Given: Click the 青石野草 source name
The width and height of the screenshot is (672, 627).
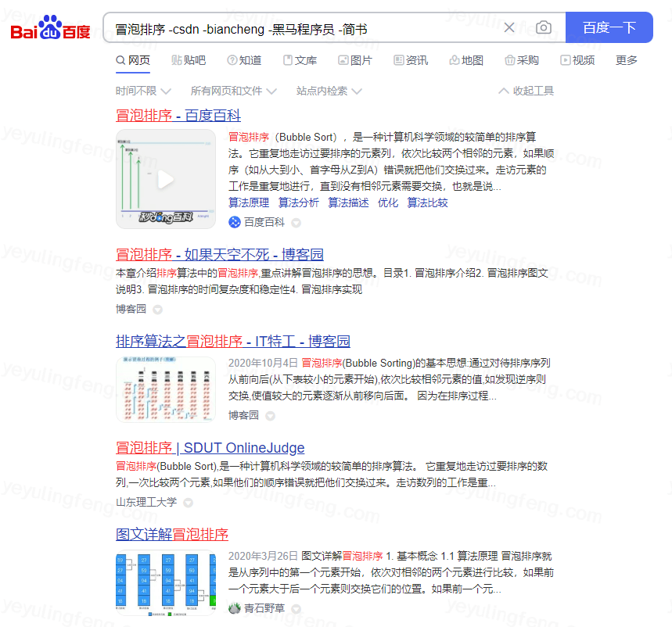Looking at the screenshot, I should (264, 608).
